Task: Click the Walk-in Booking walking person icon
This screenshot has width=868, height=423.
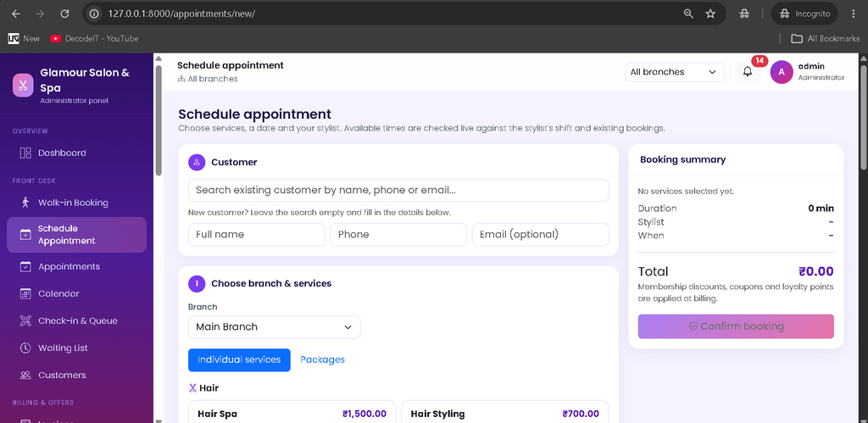Action: [25, 203]
